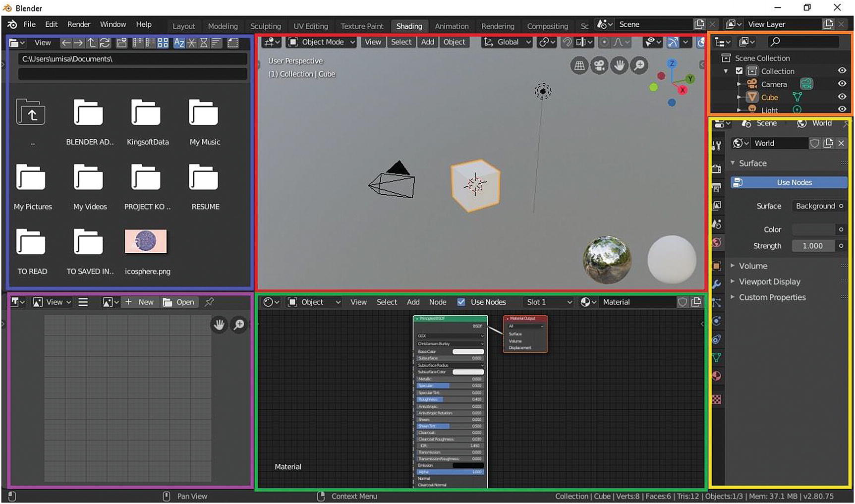
Task: Open the Modifiers wrench properties tab
Action: coord(717,284)
